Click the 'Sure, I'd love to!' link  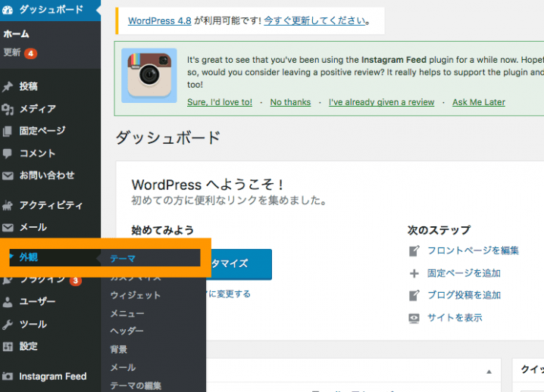220,102
